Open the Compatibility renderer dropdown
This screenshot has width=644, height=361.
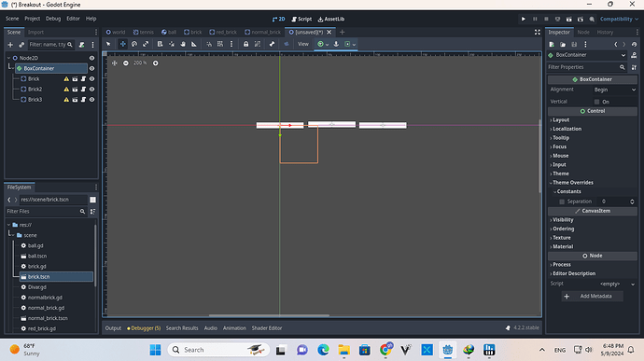620,19
